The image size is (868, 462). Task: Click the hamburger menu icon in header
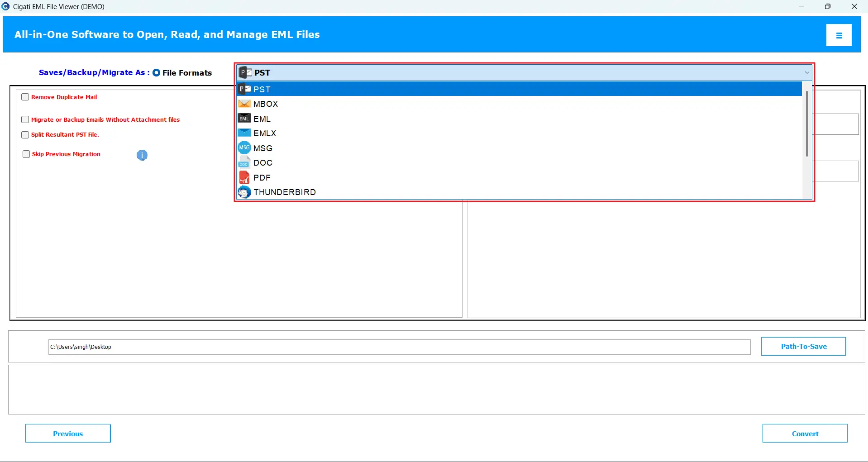[839, 35]
